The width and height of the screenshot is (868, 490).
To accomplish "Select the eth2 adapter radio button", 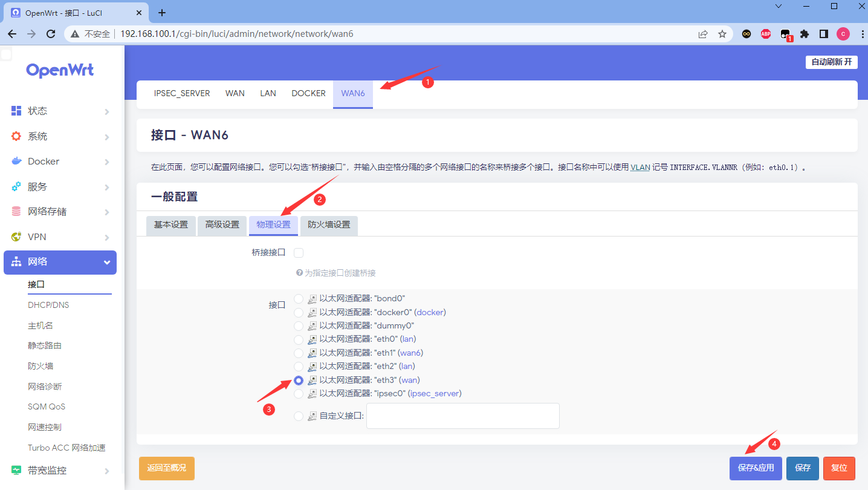I will tap(299, 366).
